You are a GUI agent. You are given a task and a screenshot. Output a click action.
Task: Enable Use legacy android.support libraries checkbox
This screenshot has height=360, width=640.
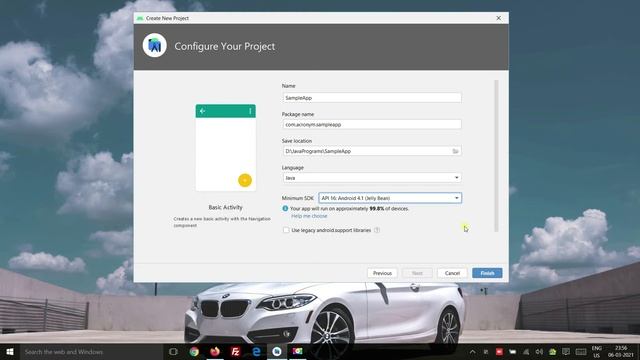286,230
